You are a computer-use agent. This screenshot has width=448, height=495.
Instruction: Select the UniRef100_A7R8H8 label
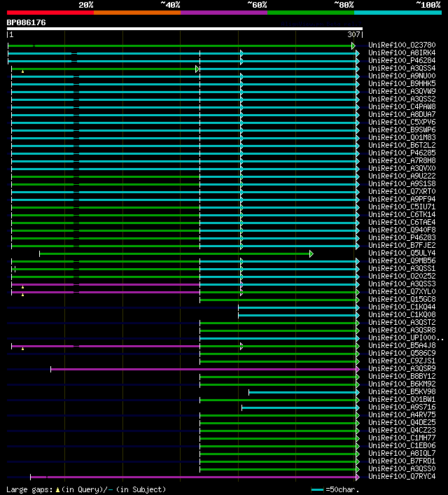point(402,161)
